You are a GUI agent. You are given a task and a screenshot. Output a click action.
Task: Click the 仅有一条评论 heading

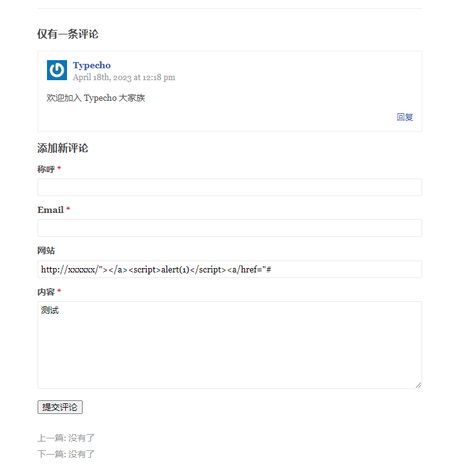point(68,34)
